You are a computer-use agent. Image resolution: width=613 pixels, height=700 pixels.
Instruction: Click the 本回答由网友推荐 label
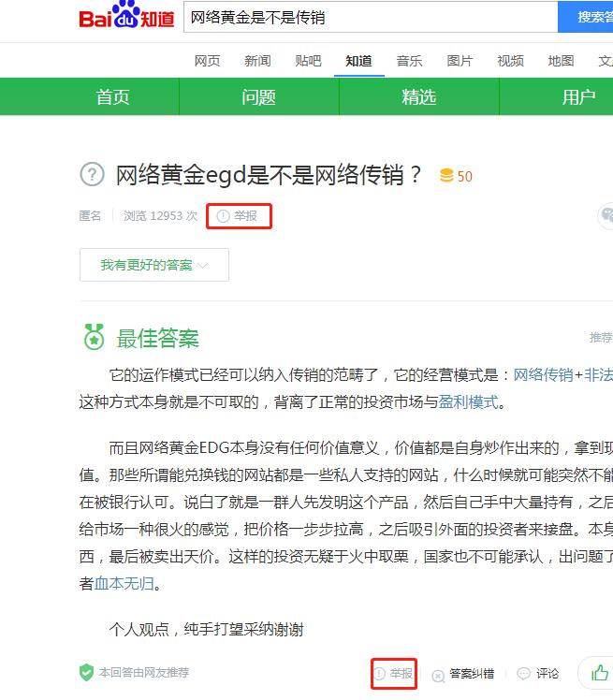[x=144, y=672]
